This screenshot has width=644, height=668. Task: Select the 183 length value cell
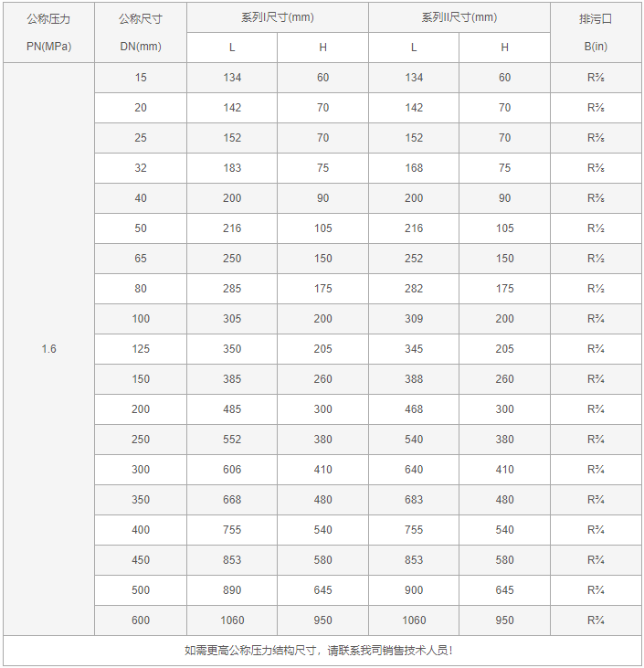232,168
